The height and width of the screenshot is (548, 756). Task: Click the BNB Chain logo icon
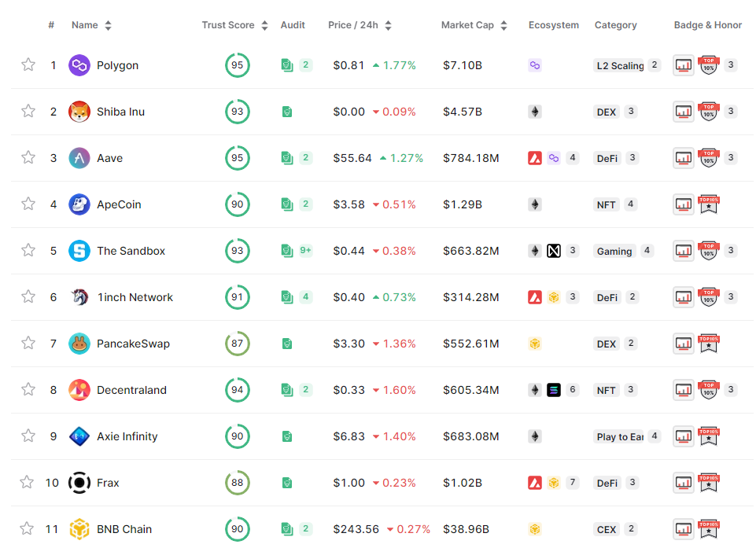point(79,528)
